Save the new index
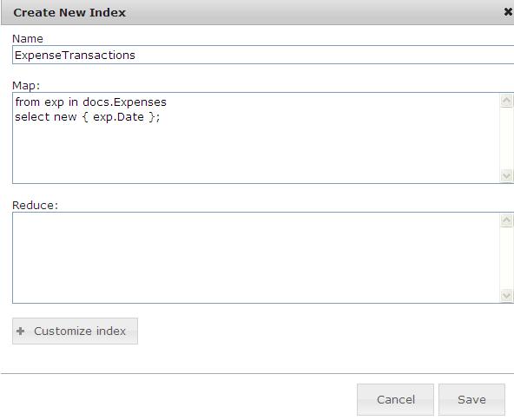Image resolution: width=514 pixels, height=420 pixels. [x=471, y=399]
